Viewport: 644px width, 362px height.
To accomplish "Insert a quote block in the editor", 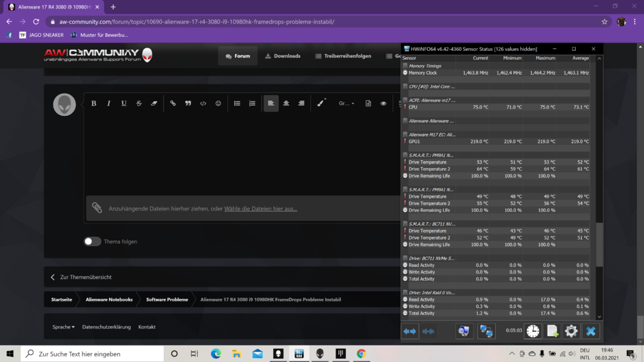I will click(x=188, y=103).
